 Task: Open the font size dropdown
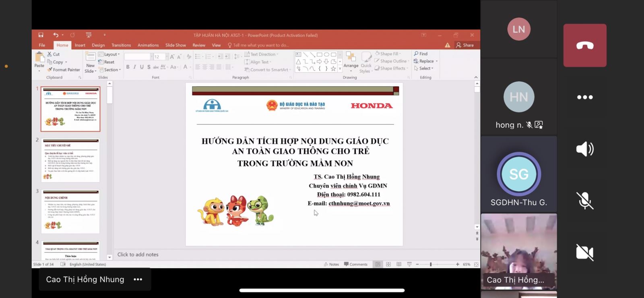[167, 57]
